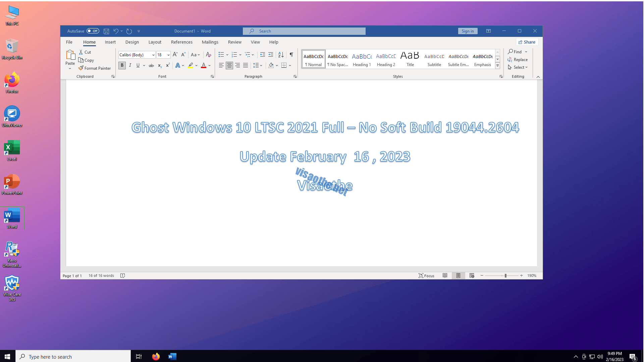This screenshot has height=362, width=644.
Task: Clear all formatting icon
Action: (x=208, y=55)
